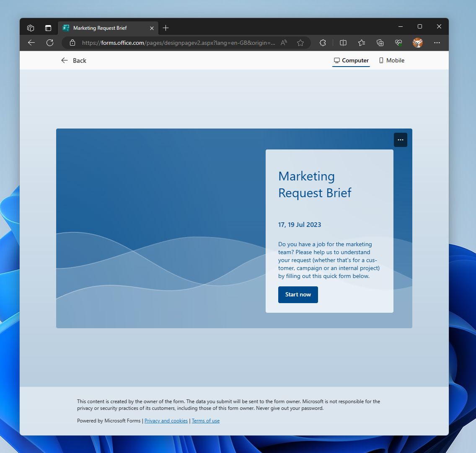This screenshot has height=453, width=476.
Task: Open the form's more options ellipsis
Action: [x=400, y=139]
